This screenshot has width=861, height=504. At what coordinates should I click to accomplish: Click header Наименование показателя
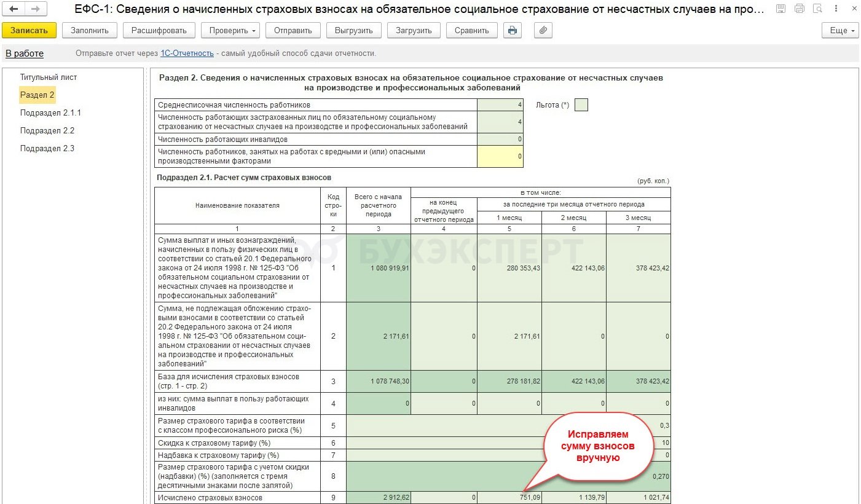[x=237, y=206]
